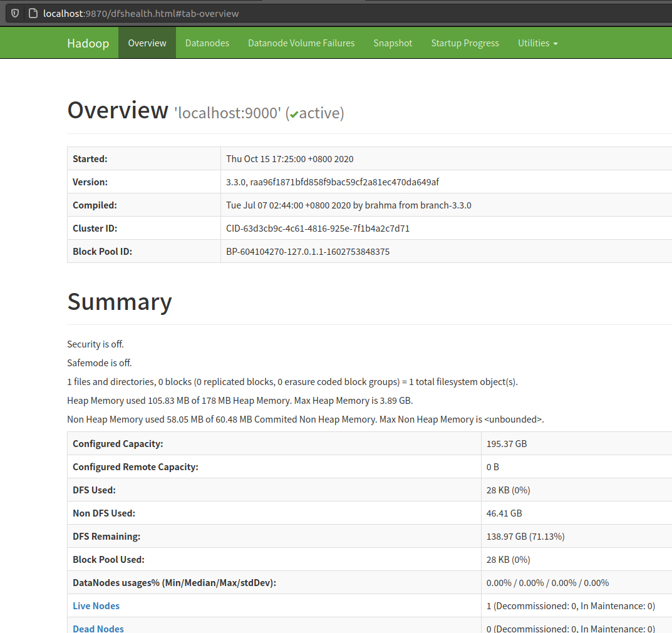Click the 'Security is off.' text
672x633 pixels.
click(x=95, y=344)
